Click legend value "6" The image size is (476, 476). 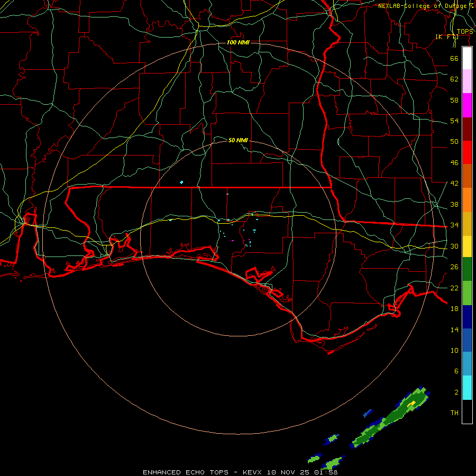coord(456,371)
